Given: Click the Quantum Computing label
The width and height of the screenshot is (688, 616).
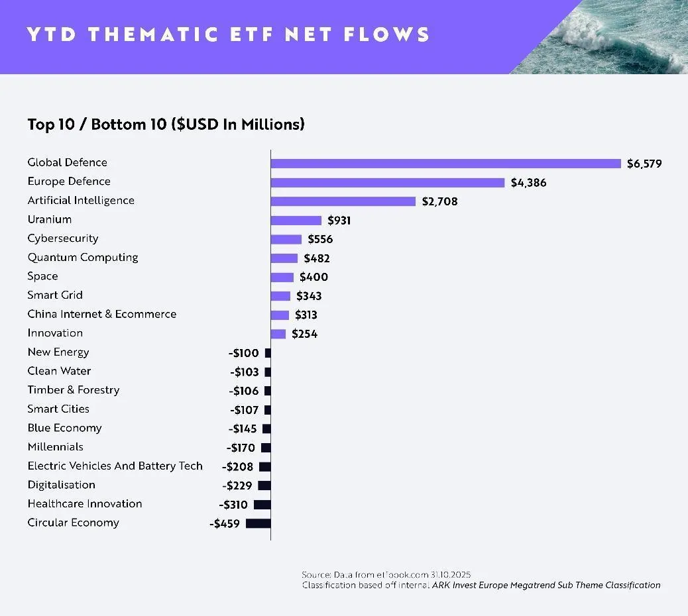Looking at the screenshot, I should tap(82, 258).
